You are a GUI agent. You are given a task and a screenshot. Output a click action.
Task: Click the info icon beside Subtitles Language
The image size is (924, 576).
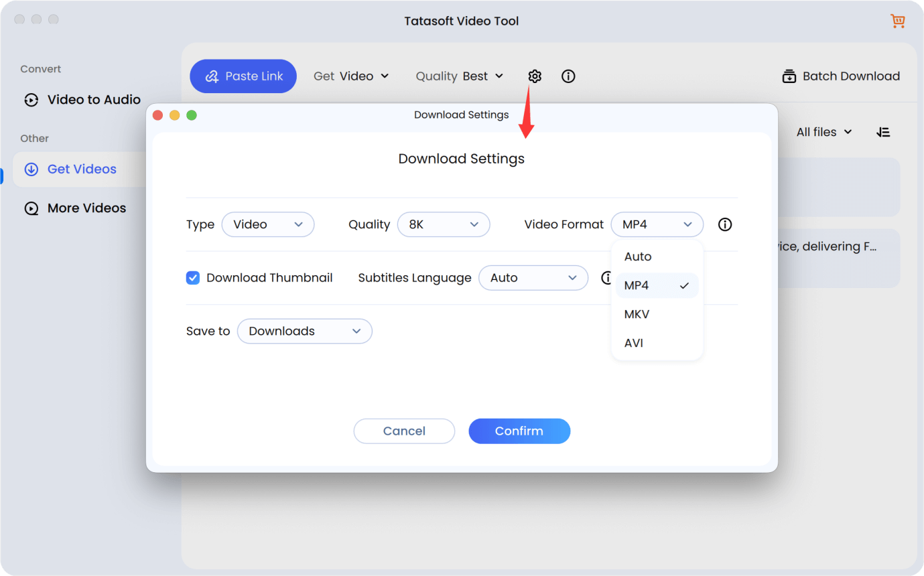[x=607, y=277]
